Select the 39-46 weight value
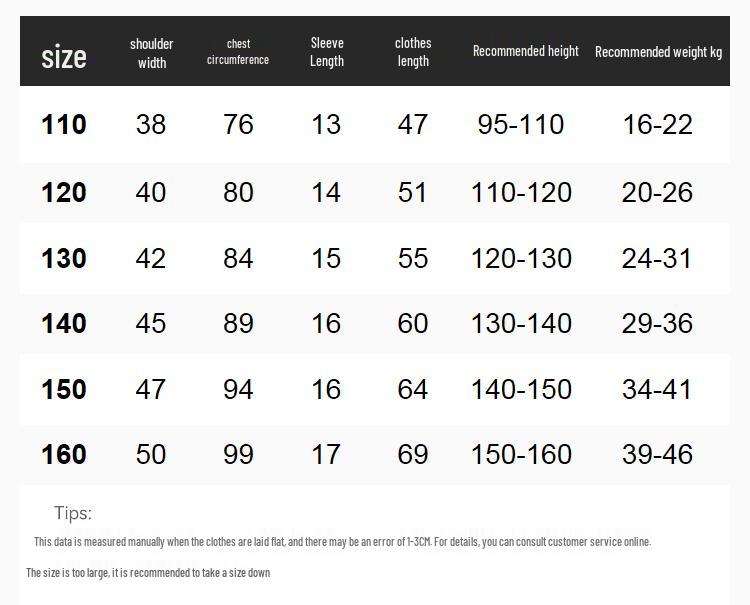 [657, 454]
